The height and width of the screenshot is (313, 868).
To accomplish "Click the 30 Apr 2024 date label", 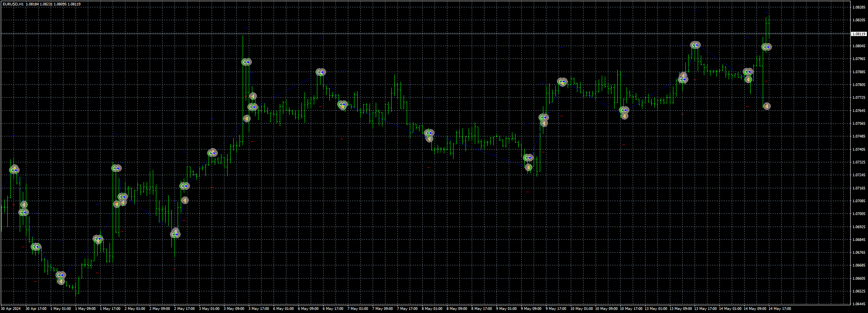I will pyautogui.click(x=11, y=309).
